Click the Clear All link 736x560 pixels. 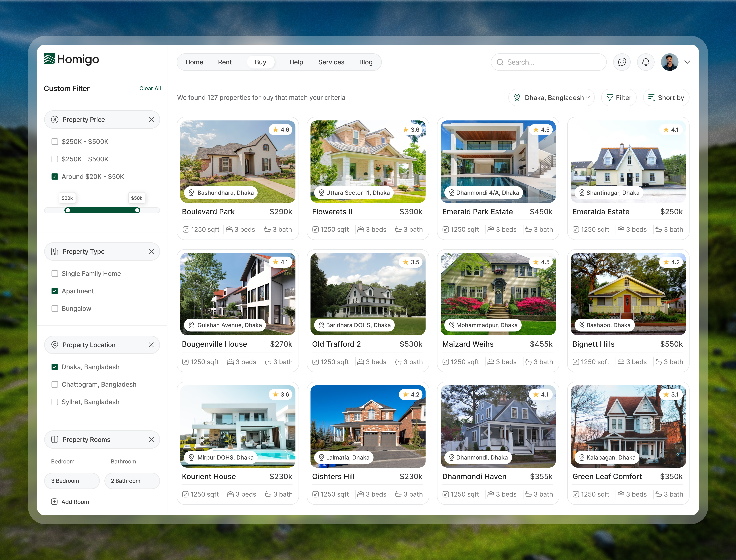pyautogui.click(x=150, y=88)
